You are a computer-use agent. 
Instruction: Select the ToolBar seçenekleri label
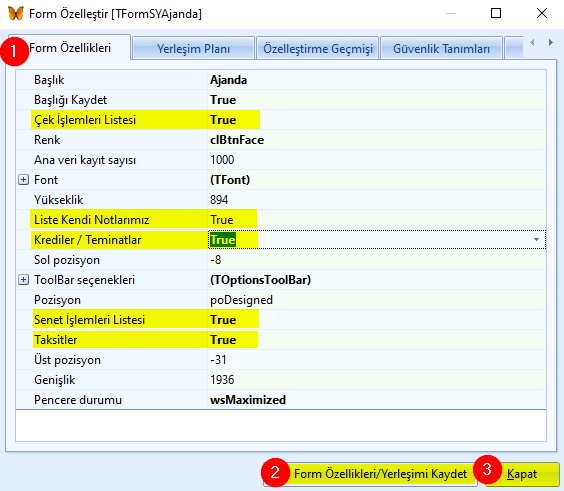click(x=84, y=279)
